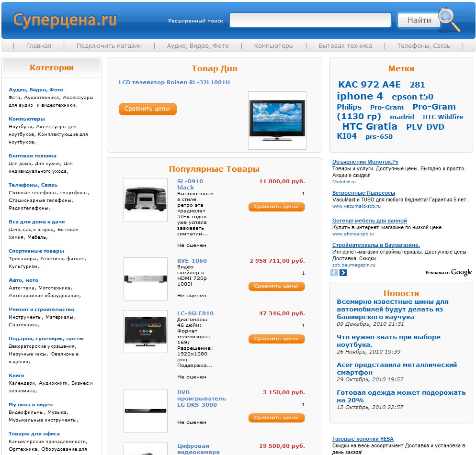Click the iphone 4 tag

point(360,96)
